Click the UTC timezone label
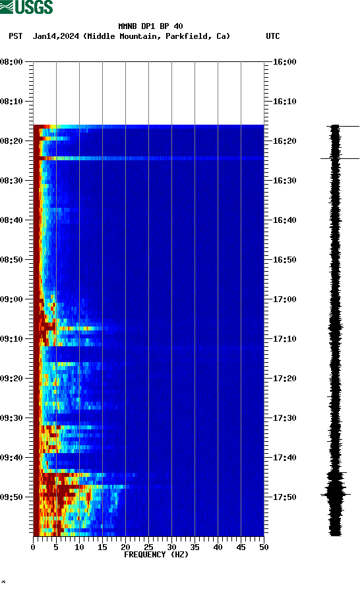364x589 pixels. point(273,36)
